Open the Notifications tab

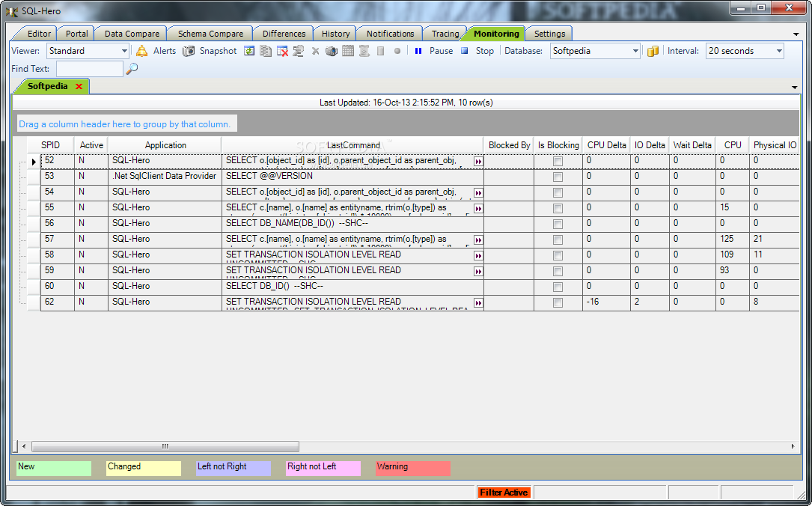click(x=390, y=34)
